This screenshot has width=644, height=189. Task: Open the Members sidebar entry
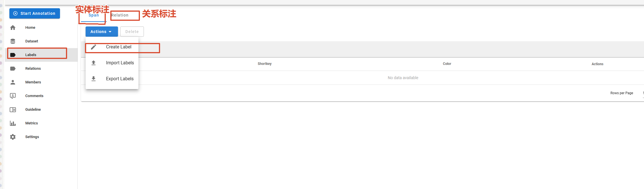click(41, 82)
